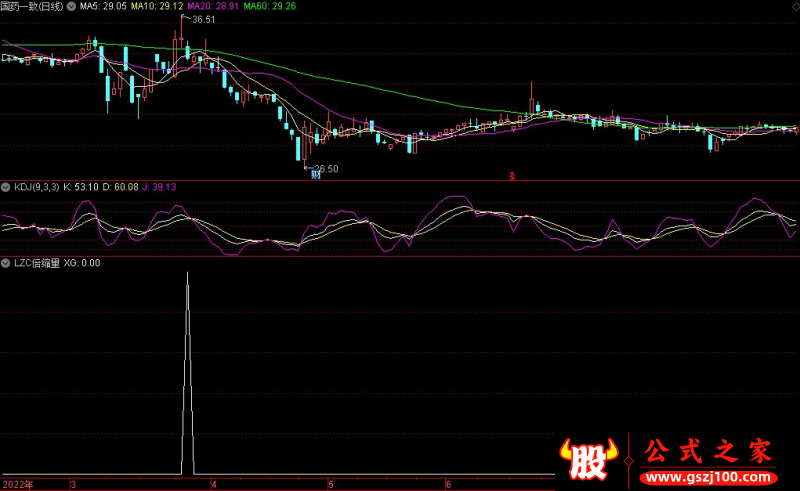Image resolution: width=800 pixels, height=491 pixels.
Task: Click the red marker icon above KDJ panel
Action: [x=511, y=176]
